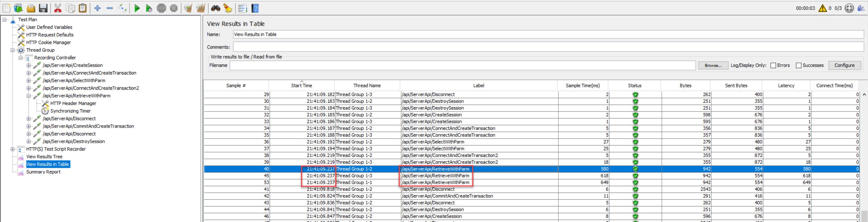Click the Browse... button
The height and width of the screenshot is (222, 868).
click(x=713, y=65)
